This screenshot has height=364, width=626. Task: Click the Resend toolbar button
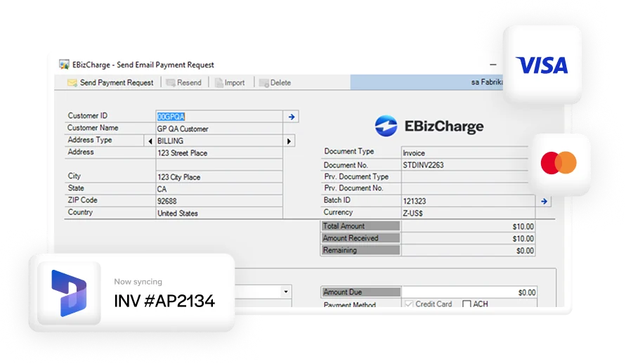[x=183, y=83]
